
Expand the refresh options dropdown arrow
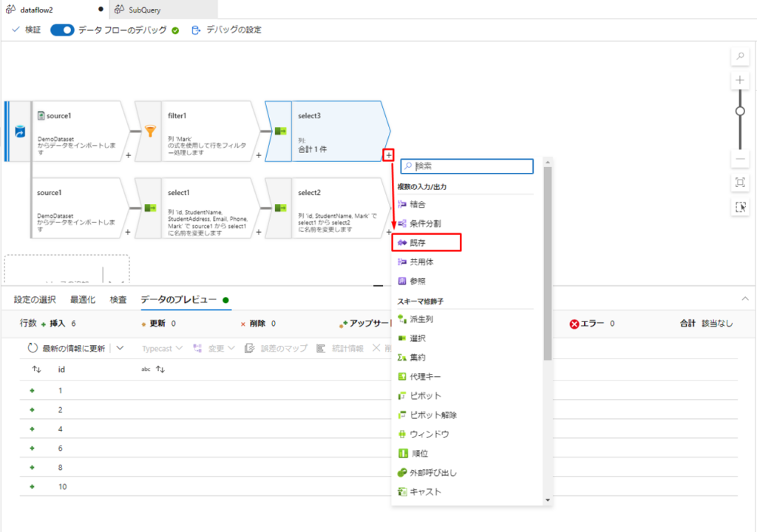pyautogui.click(x=120, y=348)
